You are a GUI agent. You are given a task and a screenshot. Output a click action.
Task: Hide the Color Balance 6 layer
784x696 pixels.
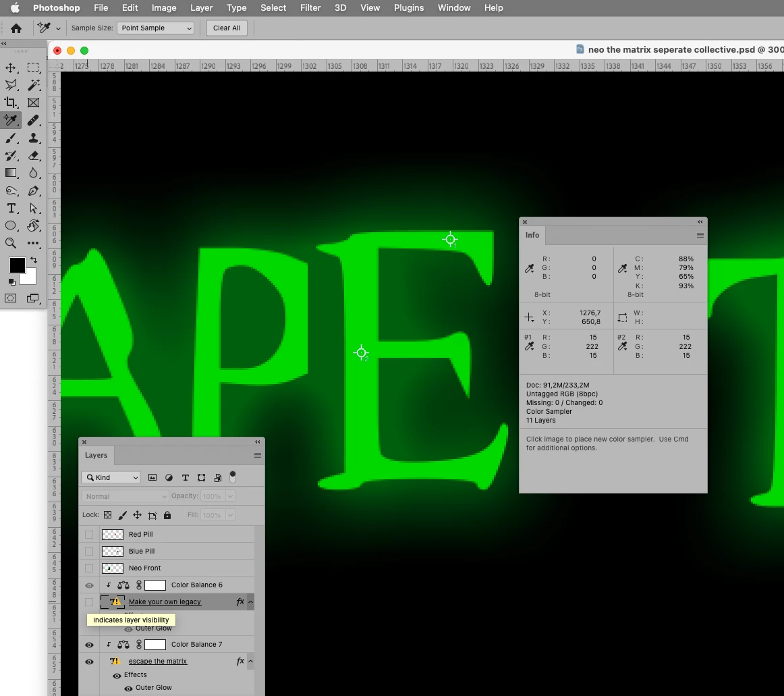click(89, 585)
